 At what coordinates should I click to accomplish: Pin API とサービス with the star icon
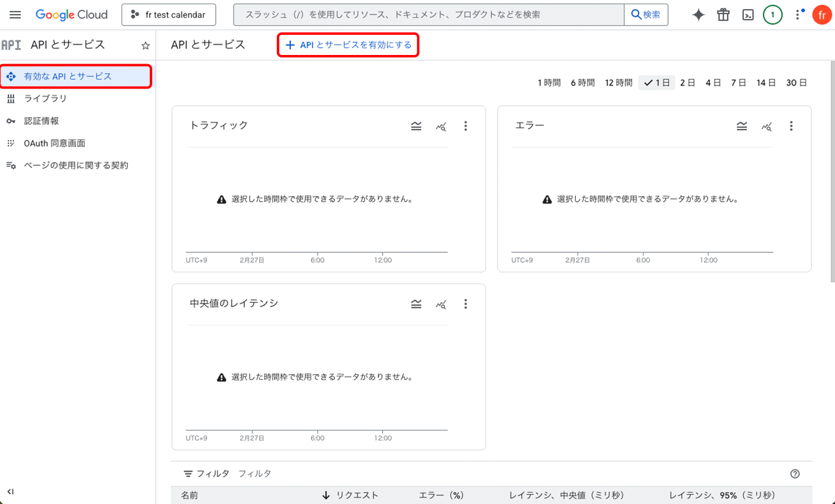(145, 46)
